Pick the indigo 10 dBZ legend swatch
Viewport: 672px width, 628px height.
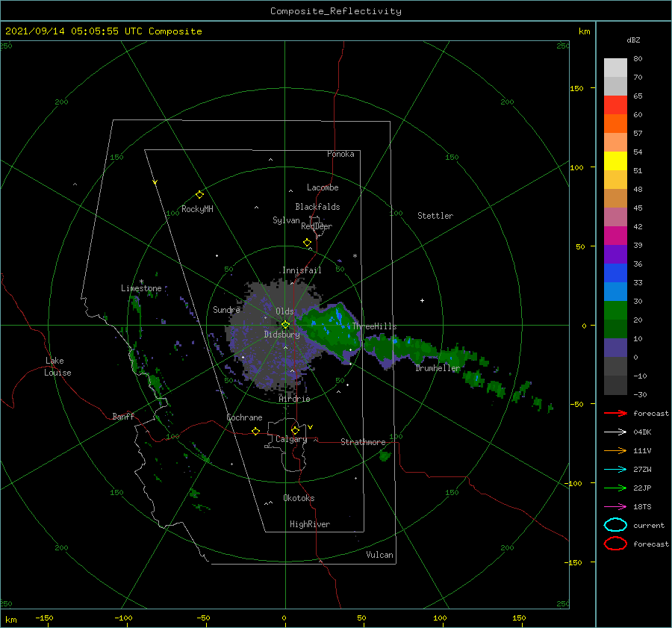(x=615, y=347)
